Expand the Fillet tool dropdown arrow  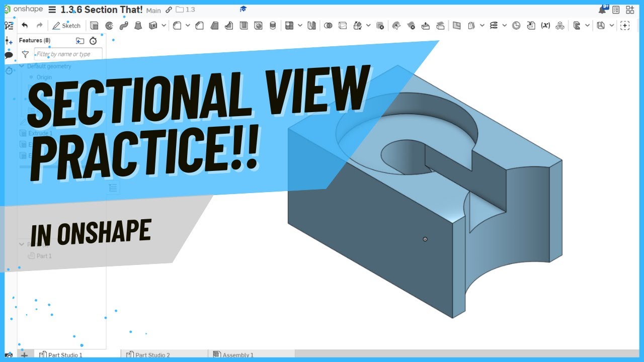[188, 26]
